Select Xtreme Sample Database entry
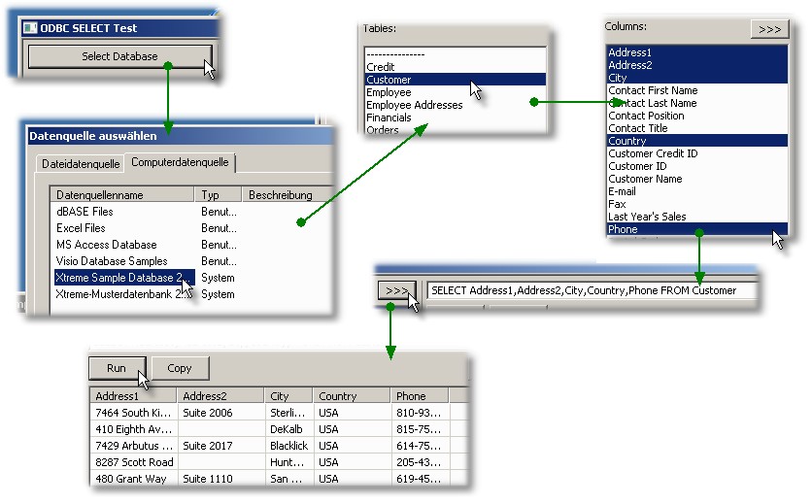 click(118, 278)
